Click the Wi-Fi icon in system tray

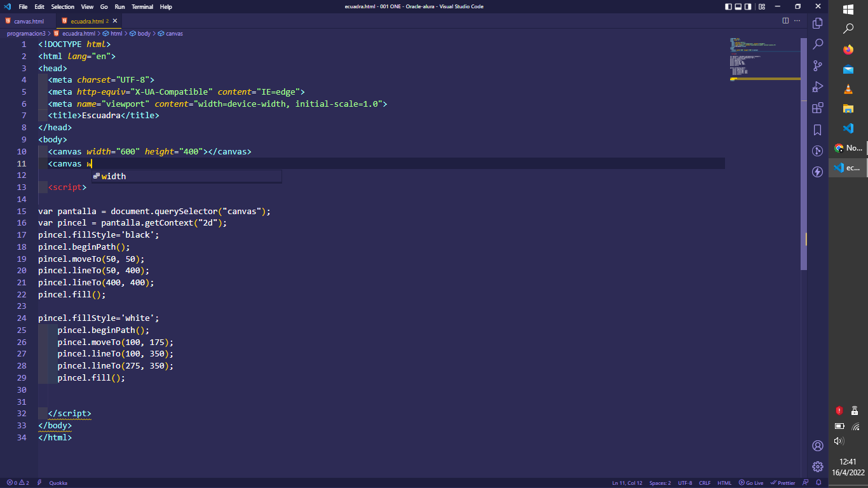point(856,426)
